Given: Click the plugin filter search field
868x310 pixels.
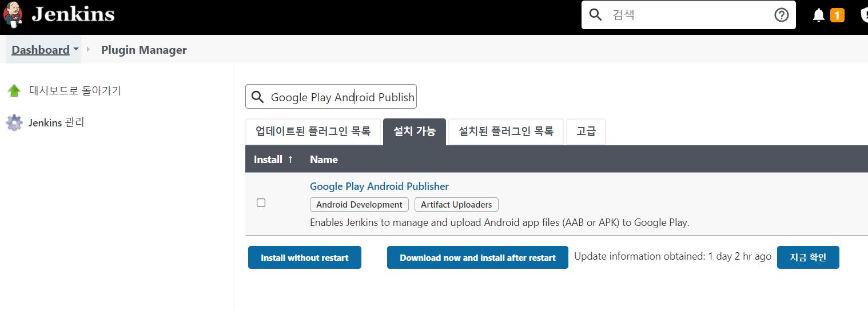Looking at the screenshot, I should [331, 97].
